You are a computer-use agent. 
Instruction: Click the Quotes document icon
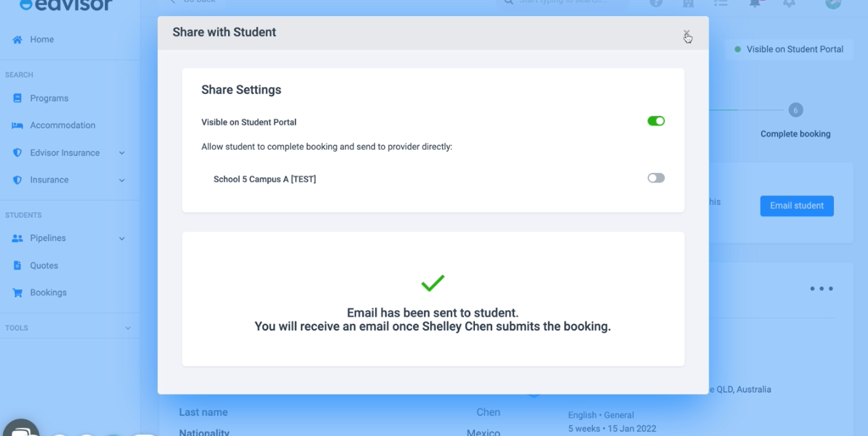[x=17, y=266]
